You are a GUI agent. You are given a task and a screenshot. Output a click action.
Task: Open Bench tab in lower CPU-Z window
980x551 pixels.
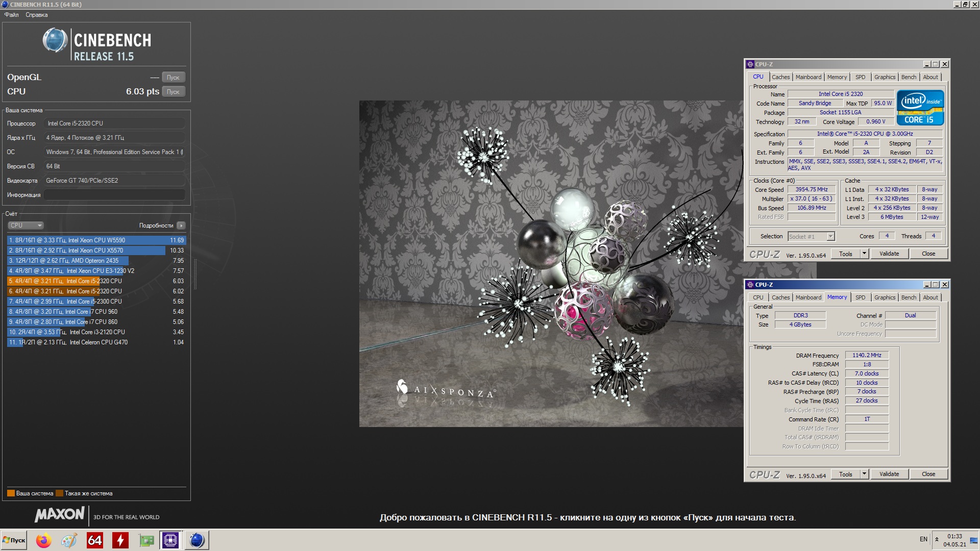coord(909,297)
